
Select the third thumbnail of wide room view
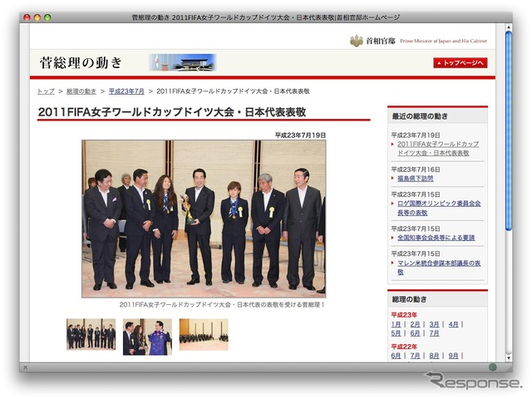pos(204,334)
